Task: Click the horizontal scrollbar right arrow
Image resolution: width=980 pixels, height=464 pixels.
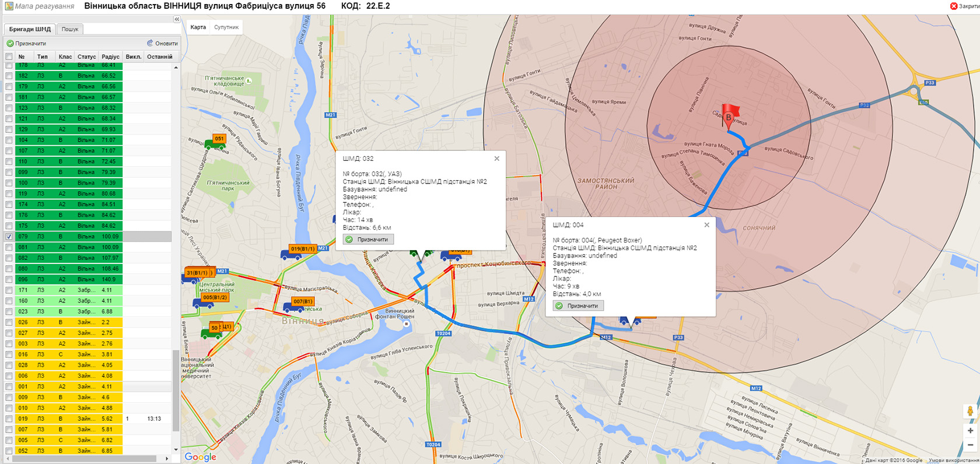Action: tap(167, 459)
